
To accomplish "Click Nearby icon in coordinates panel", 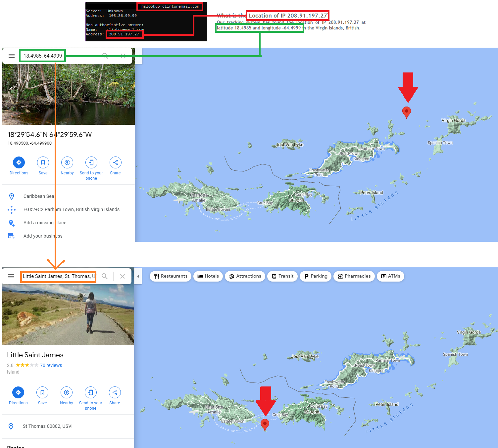I will pos(67,162).
